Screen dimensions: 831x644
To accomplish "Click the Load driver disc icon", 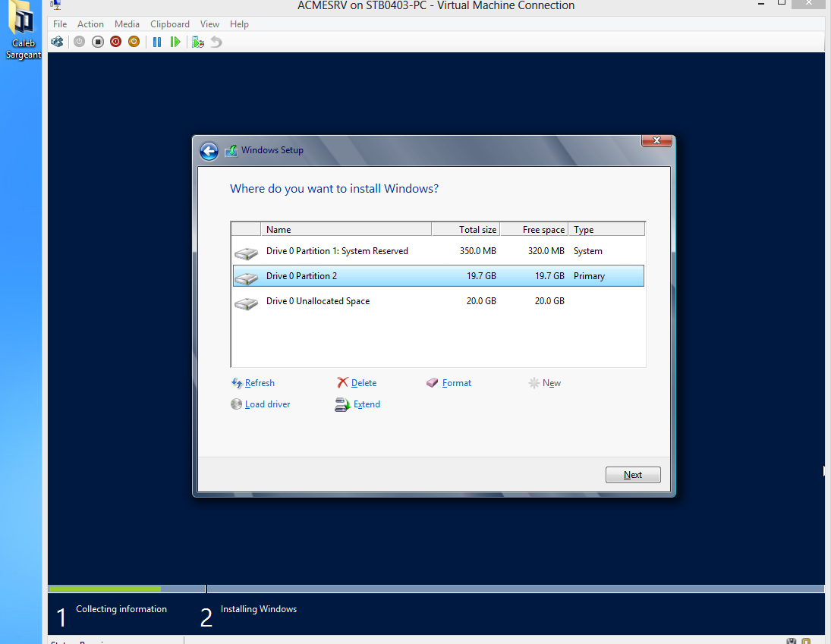I will pos(236,404).
